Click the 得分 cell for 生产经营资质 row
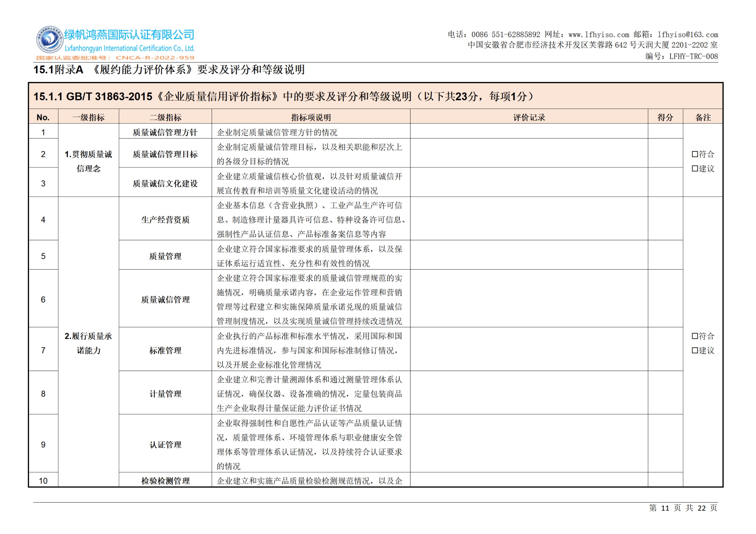The width and height of the screenshot is (756, 534). 665,218
